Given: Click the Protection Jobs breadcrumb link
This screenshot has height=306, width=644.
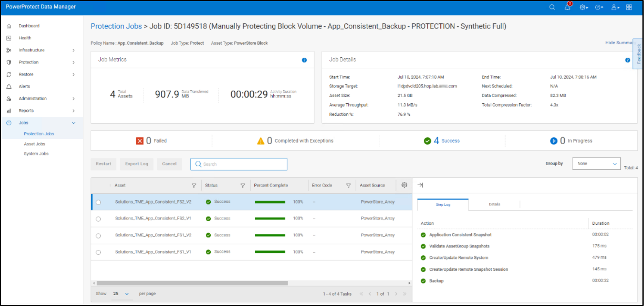Looking at the screenshot, I should [x=116, y=26].
